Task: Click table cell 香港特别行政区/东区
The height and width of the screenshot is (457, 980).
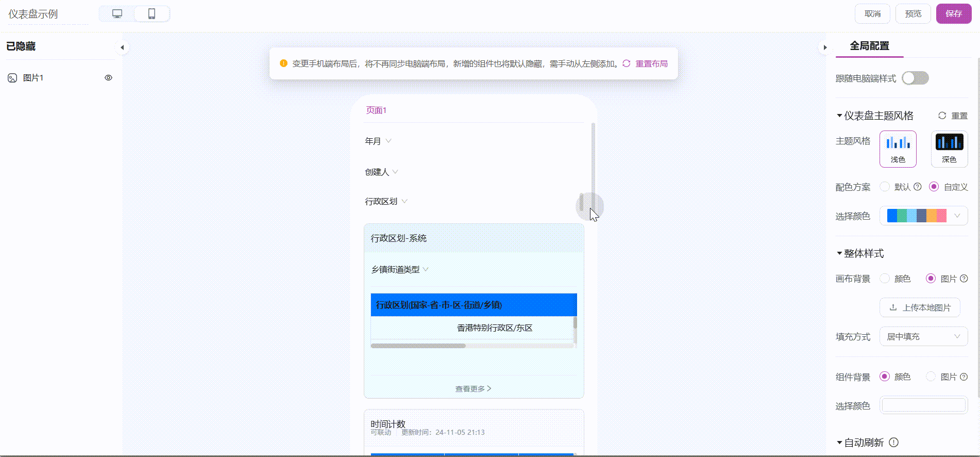Action: click(x=495, y=328)
